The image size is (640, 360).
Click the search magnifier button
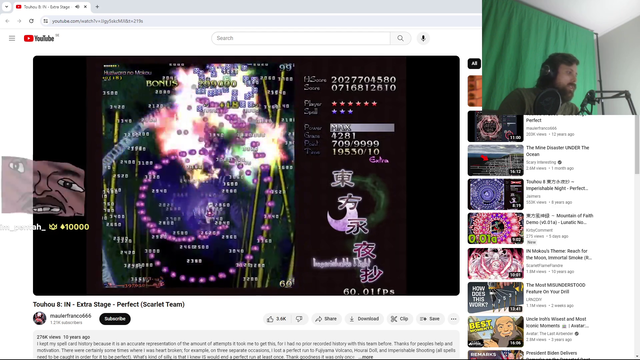click(400, 38)
